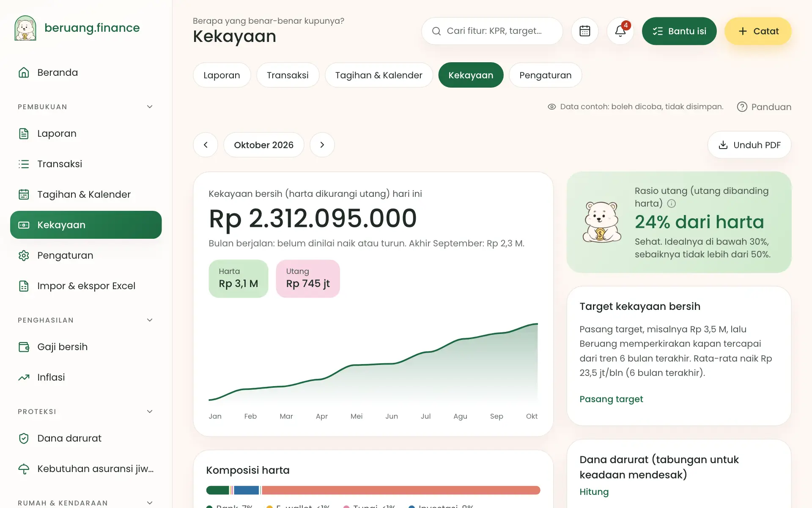This screenshot has width=812, height=508.
Task: Go to next month arrow
Action: click(x=322, y=145)
